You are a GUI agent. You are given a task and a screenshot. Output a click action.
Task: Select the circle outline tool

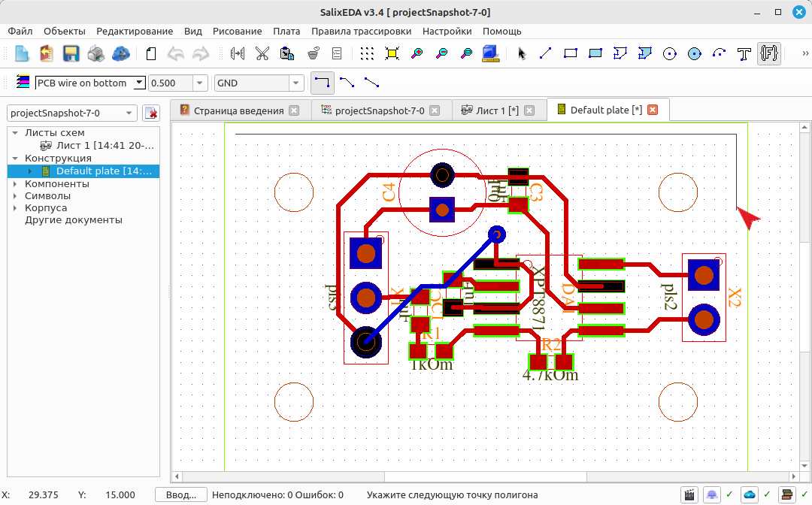670,53
